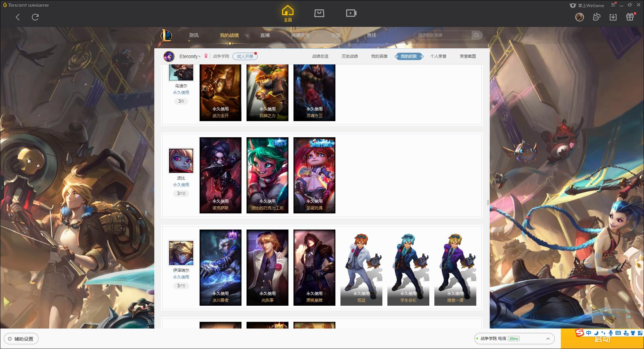This screenshot has height=349, width=644.
Task: Open 辅助设置 helper settings button
Action: coord(21,339)
